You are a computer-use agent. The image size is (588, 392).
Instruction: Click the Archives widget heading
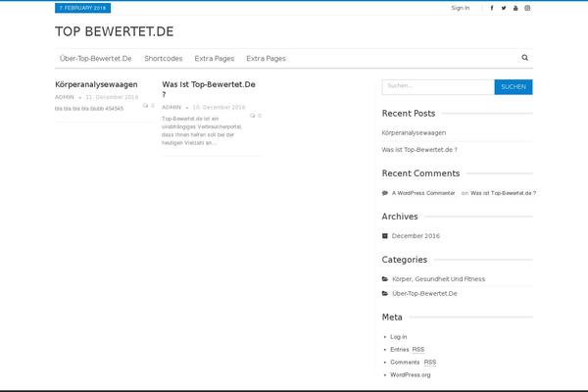(400, 217)
